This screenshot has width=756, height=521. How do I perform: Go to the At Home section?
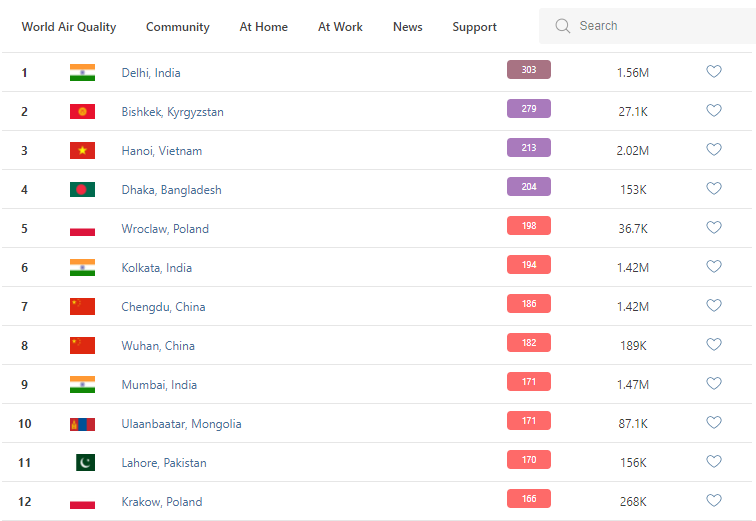[x=264, y=27]
